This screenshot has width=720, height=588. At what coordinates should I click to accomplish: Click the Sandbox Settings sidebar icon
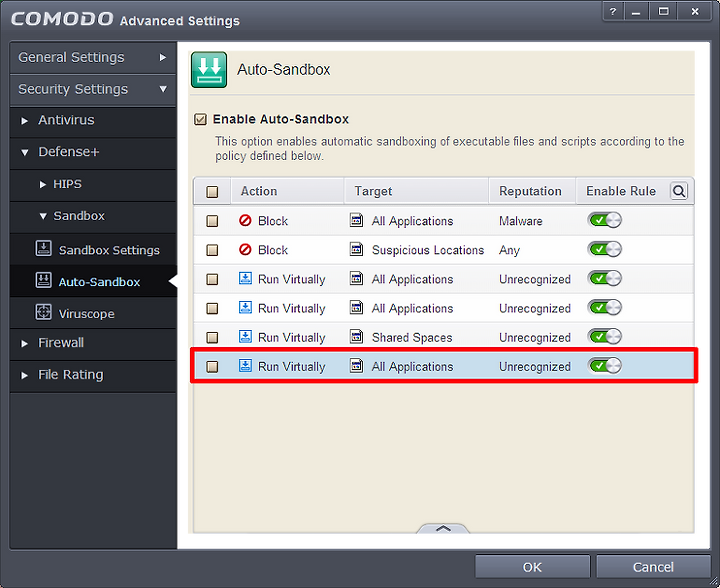tap(44, 249)
